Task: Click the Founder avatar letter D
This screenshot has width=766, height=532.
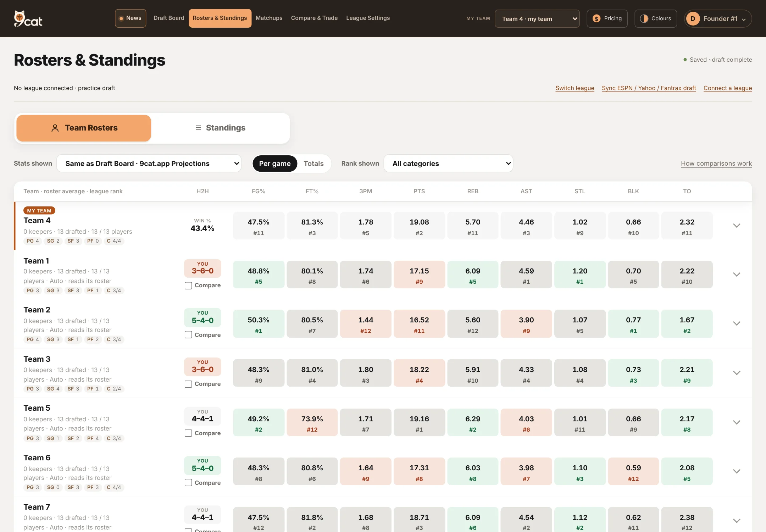Action: (x=693, y=18)
